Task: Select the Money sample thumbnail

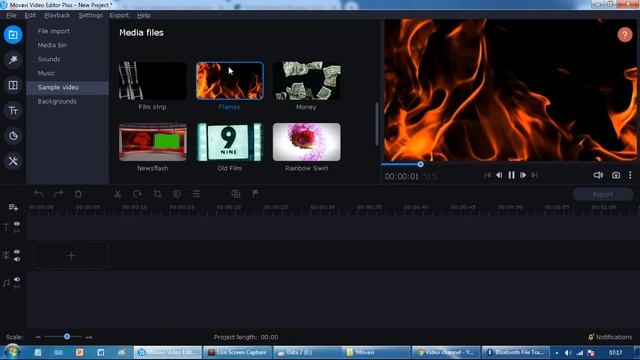Action: coord(306,81)
